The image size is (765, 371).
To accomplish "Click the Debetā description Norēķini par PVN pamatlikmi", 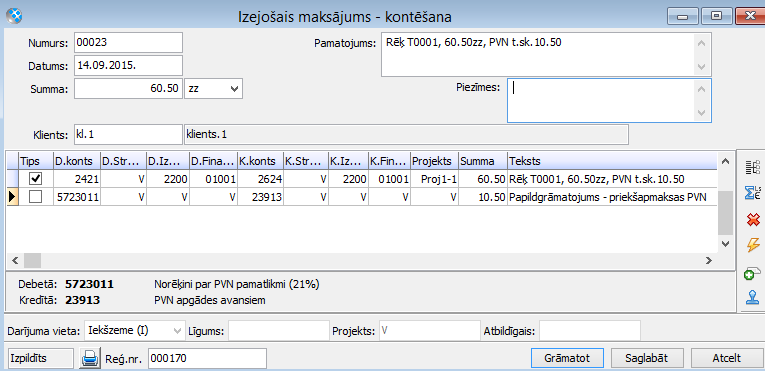I will 237,284.
